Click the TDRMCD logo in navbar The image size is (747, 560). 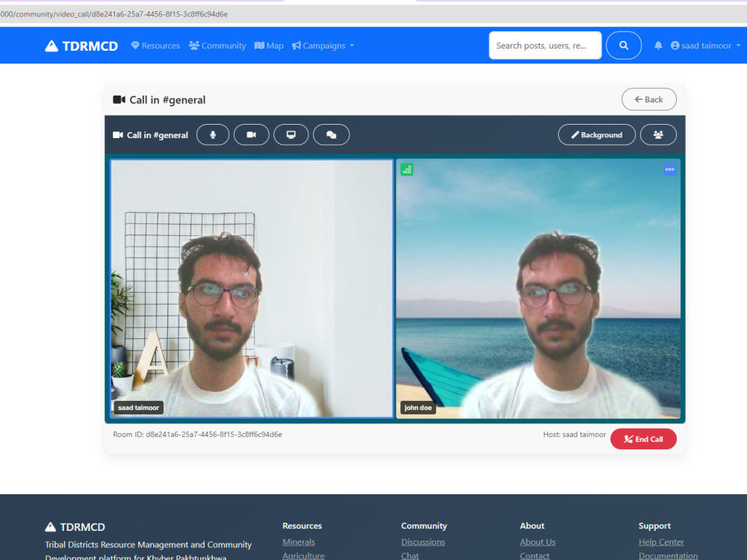81,46
